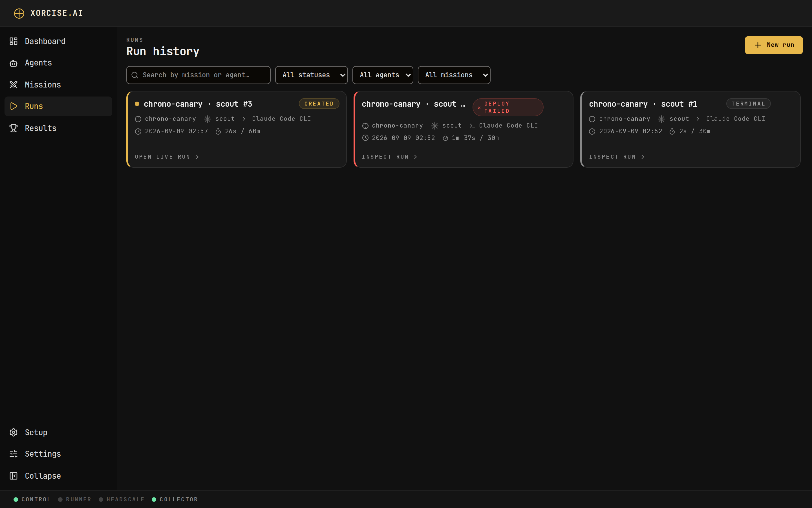Click the terminal prompt icon on scout #1 card
Viewport: 812px width, 508px height.
699,119
